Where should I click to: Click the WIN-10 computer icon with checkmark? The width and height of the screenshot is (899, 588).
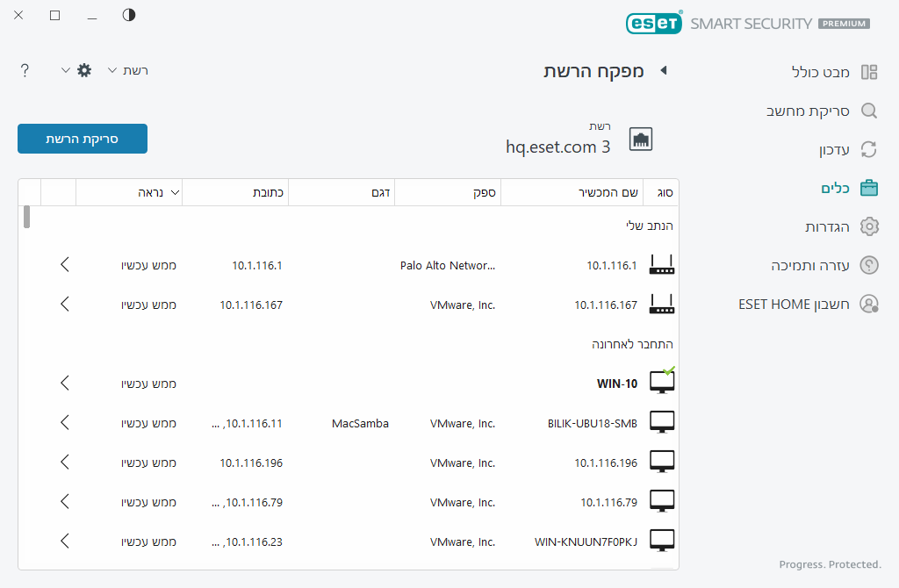tap(662, 383)
